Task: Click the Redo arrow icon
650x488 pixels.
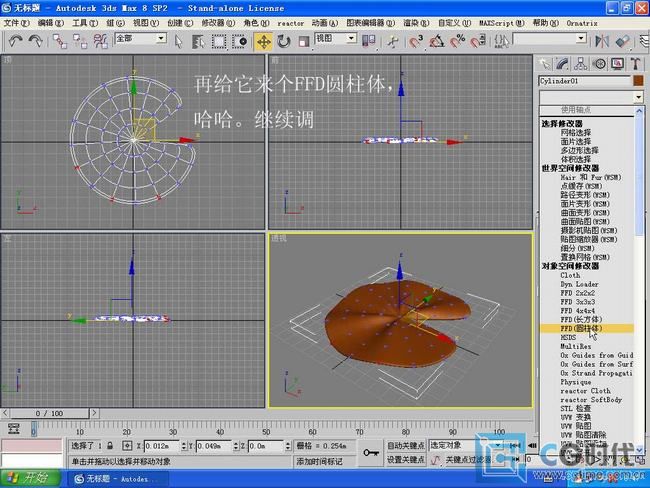Action: (x=36, y=41)
